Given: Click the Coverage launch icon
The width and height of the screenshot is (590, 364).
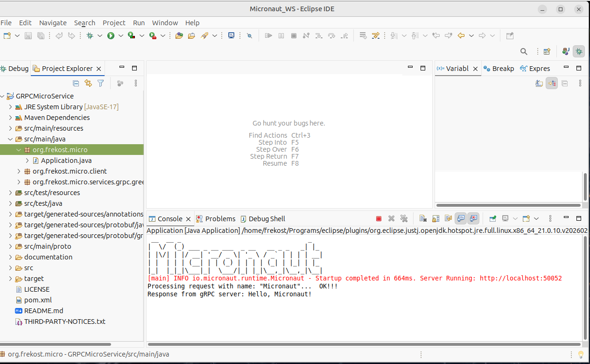Looking at the screenshot, I should [x=132, y=35].
